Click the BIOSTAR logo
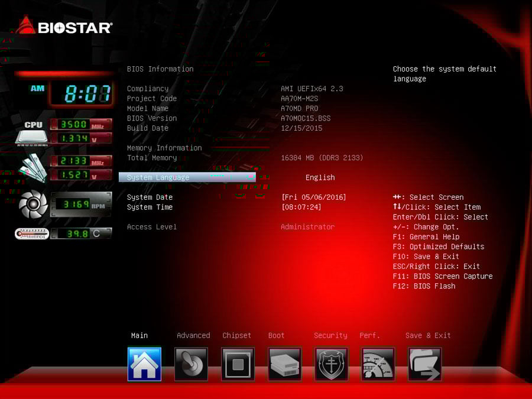The height and width of the screenshot is (399, 532). pyautogui.click(x=64, y=26)
